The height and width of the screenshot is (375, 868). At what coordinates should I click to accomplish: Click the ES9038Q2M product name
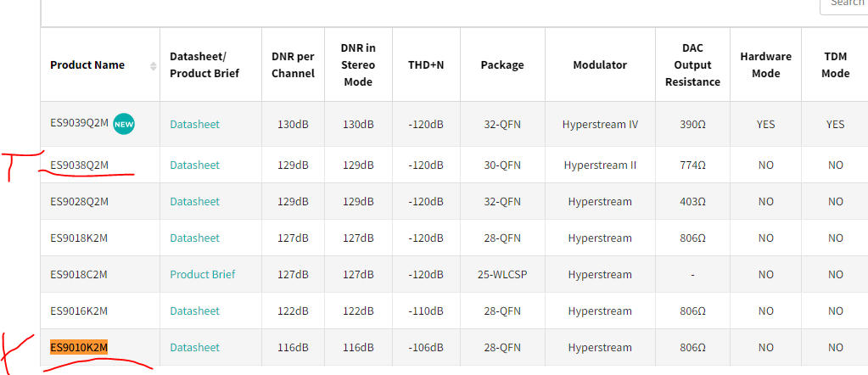[79, 165]
